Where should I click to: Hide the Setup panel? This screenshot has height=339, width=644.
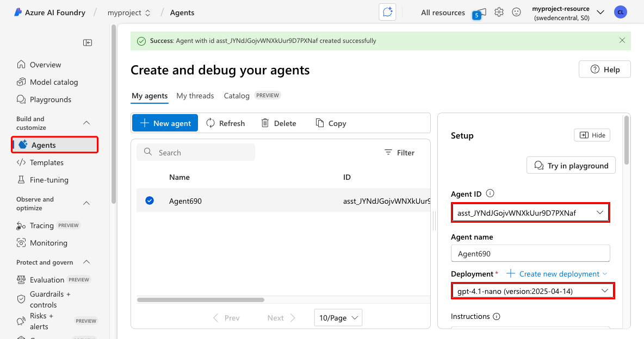coord(592,135)
